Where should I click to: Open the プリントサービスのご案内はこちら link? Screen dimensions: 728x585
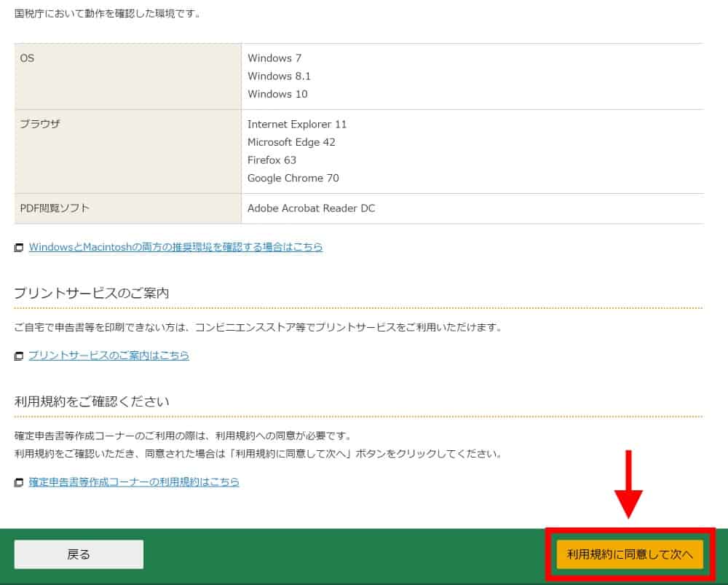pos(108,356)
